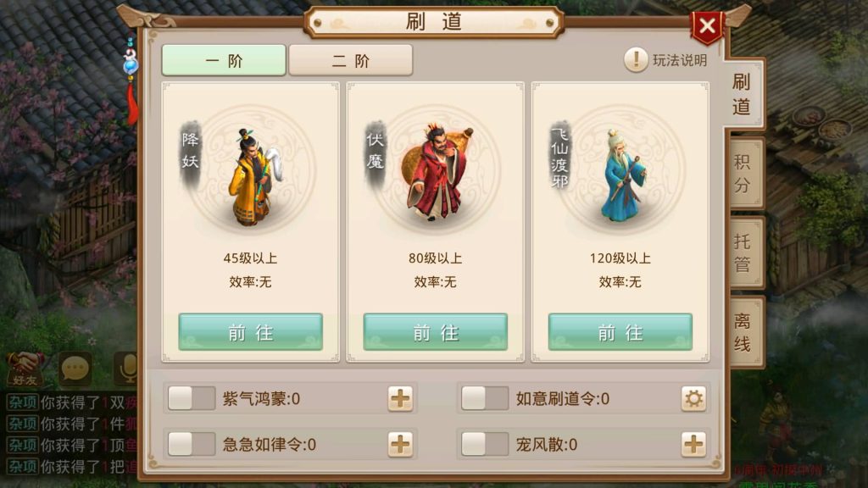Add more 紫气鸿蒙 with plus icon

(x=400, y=399)
